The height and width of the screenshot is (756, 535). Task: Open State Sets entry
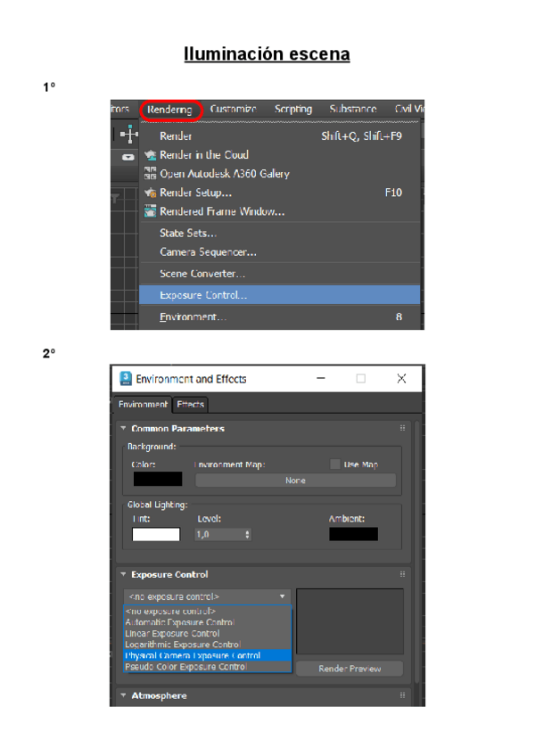pos(280,233)
